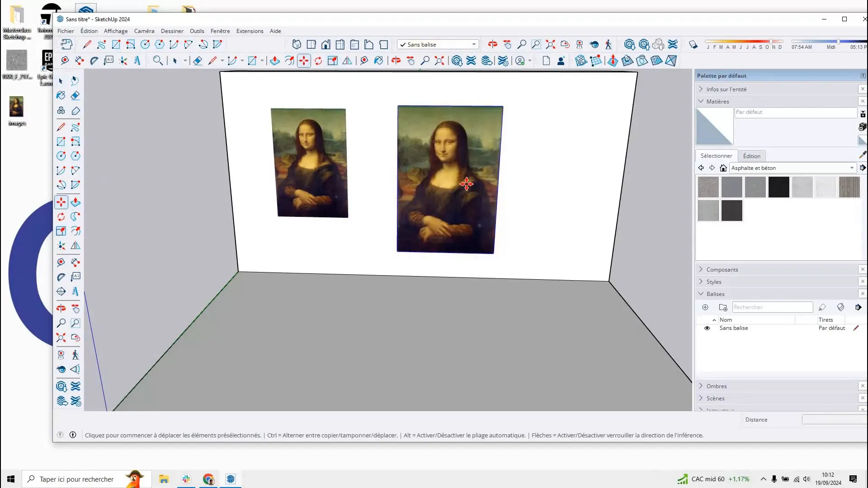Pick the Axes tool in left palette

61,246
